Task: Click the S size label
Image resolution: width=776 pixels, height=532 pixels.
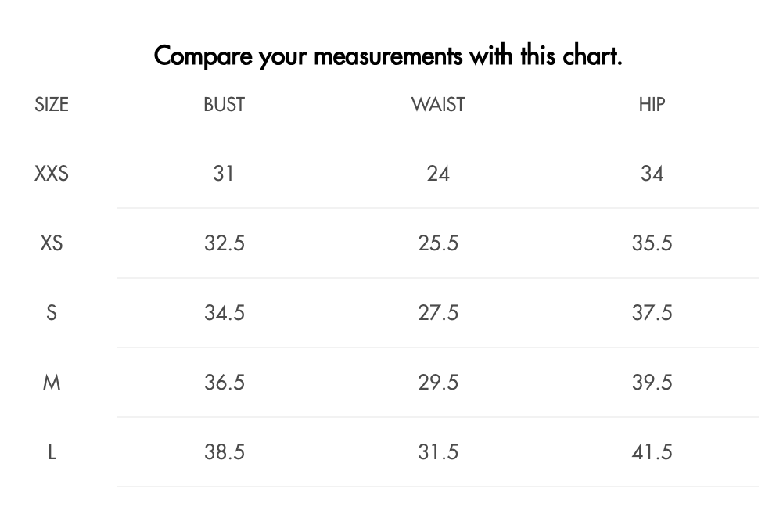Action: (52, 313)
